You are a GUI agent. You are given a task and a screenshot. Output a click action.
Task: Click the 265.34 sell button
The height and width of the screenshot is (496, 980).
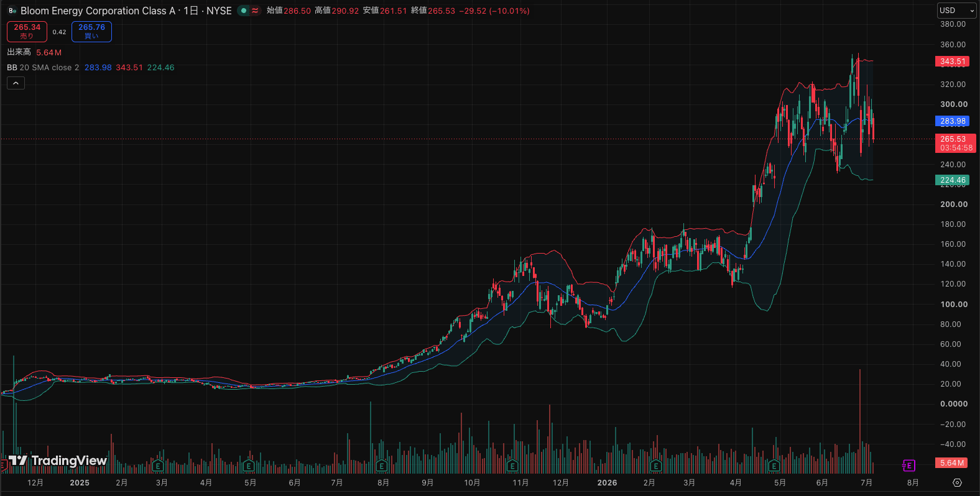[27, 32]
